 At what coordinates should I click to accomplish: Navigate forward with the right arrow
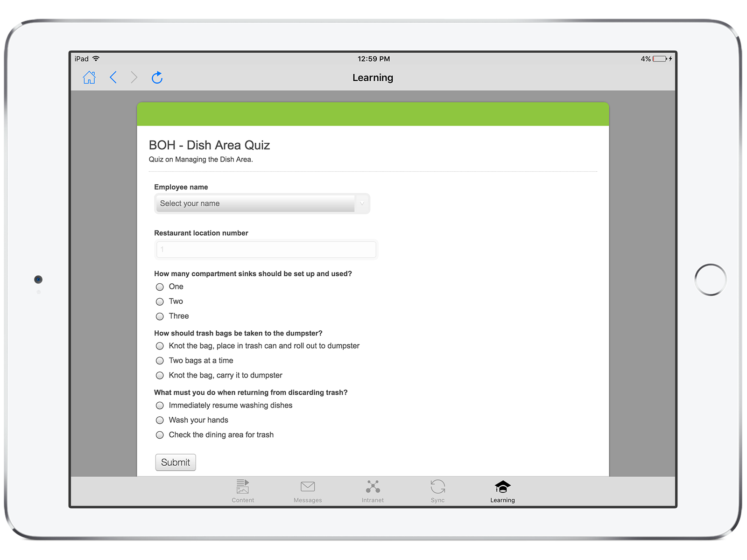pos(134,77)
